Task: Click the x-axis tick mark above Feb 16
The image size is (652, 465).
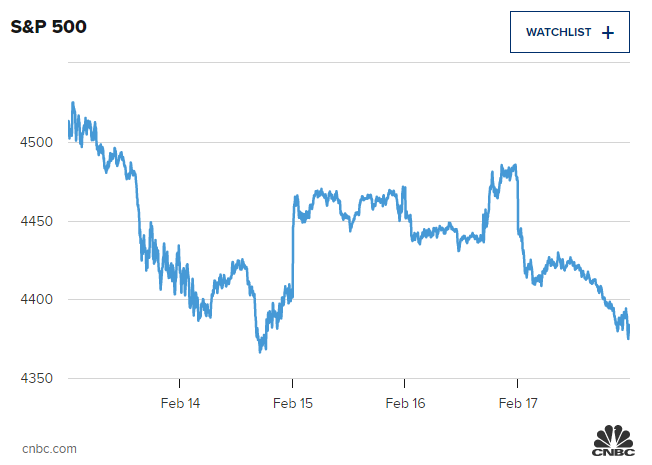Action: pyautogui.click(x=405, y=382)
